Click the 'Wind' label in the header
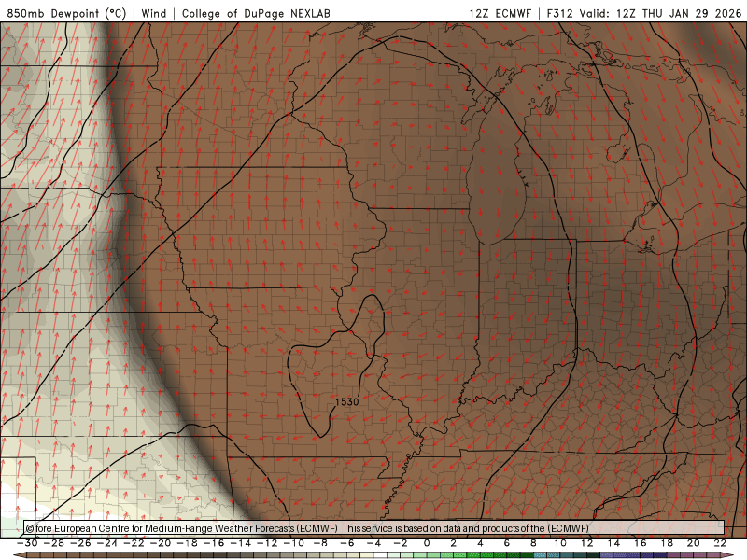 [154, 13]
